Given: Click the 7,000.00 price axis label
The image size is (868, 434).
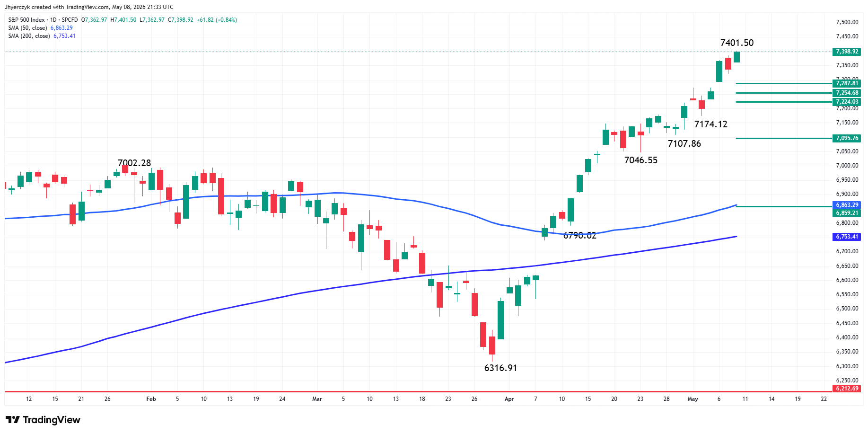Looking at the screenshot, I should point(847,166).
